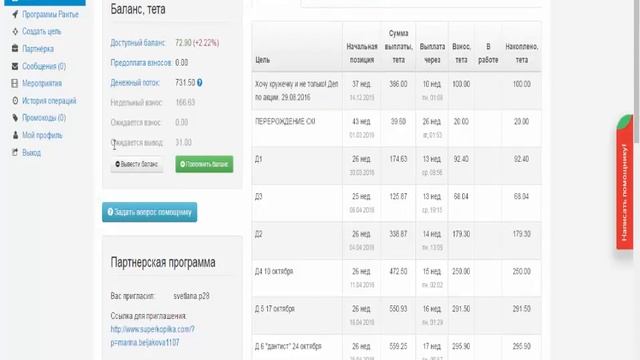Image resolution: width=640 pixels, height=360 pixels.
Task: Select goal row Д4 10 октября
Action: 397,278
